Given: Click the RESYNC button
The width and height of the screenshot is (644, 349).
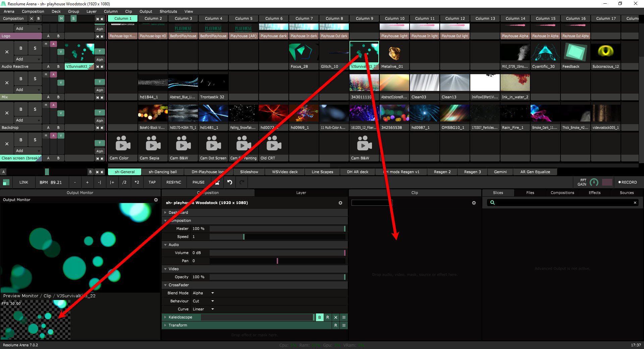Looking at the screenshot, I should point(173,182).
